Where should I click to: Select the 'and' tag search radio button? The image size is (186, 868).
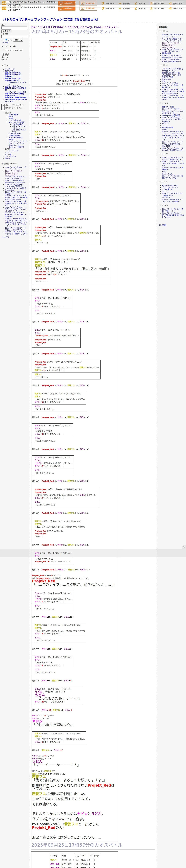[6, 39]
